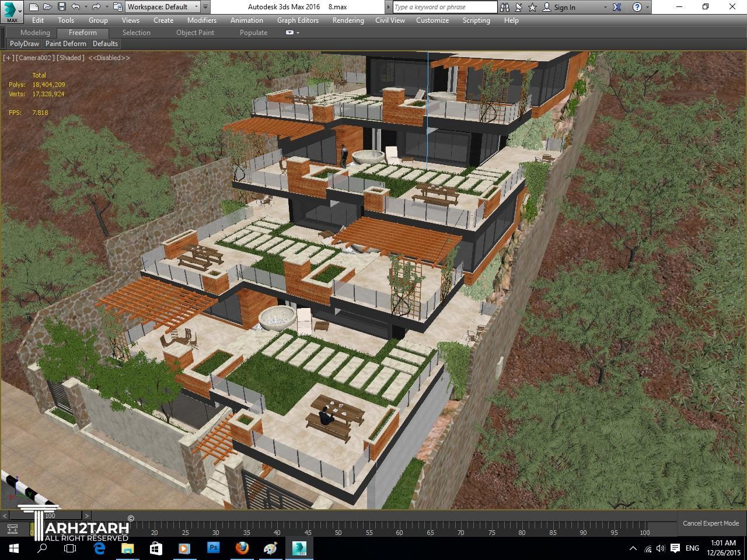Click the New Scene icon
Viewport: 747px width, 560px height.
coord(34,7)
